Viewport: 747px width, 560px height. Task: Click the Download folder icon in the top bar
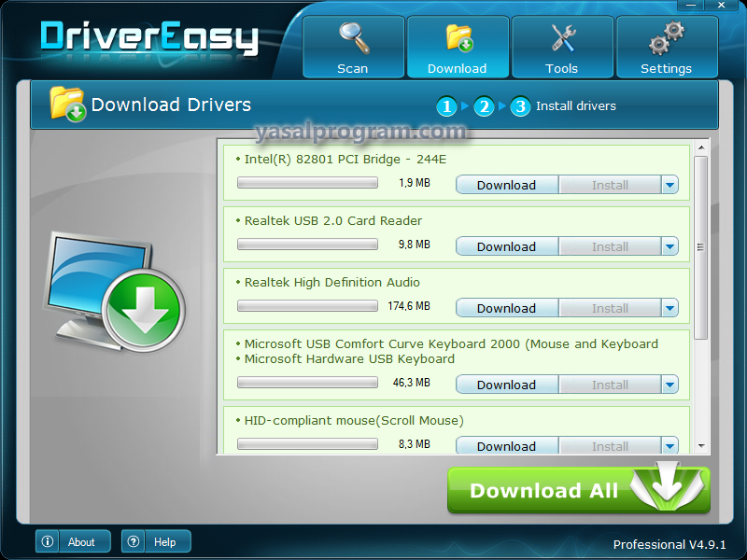[x=458, y=39]
